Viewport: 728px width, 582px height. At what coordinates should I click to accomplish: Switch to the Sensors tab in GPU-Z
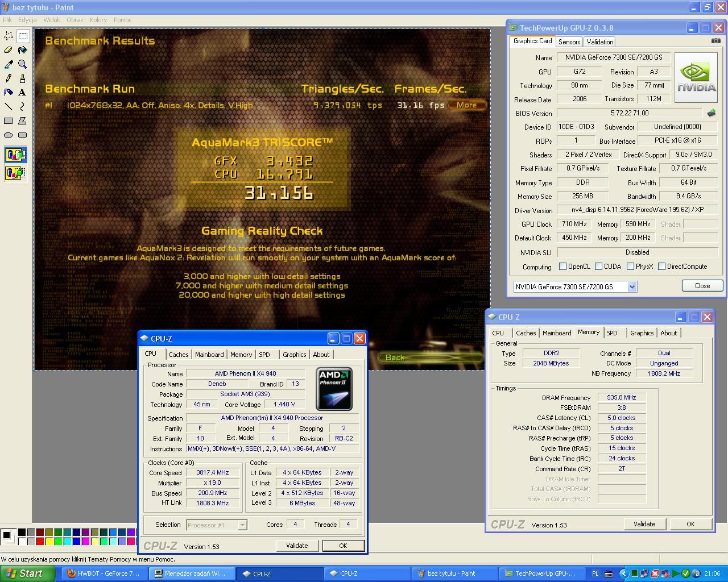(569, 42)
